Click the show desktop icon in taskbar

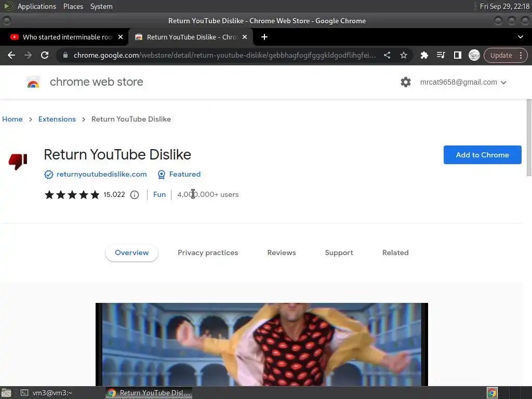(x=6, y=393)
